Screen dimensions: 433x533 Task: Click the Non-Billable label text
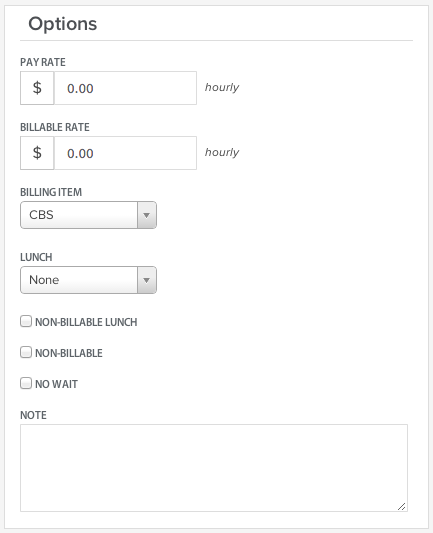(69, 353)
